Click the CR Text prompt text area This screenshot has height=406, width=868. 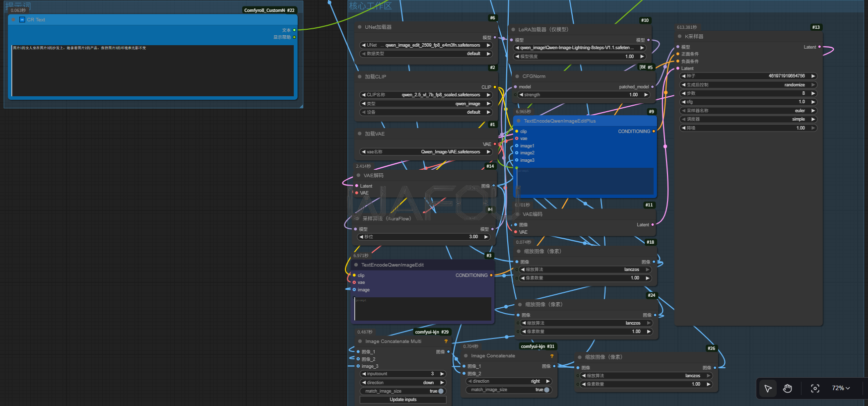point(152,70)
